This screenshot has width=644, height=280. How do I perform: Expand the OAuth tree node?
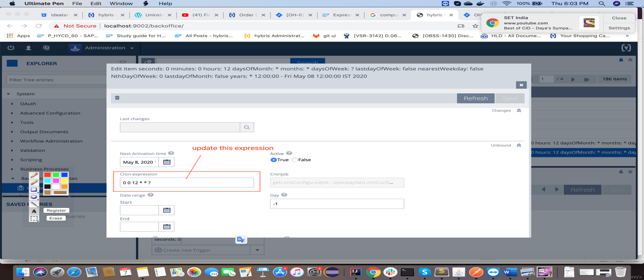(x=12, y=104)
